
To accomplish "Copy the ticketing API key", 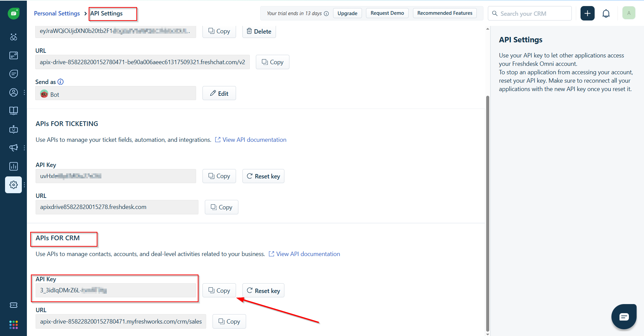I will [219, 176].
